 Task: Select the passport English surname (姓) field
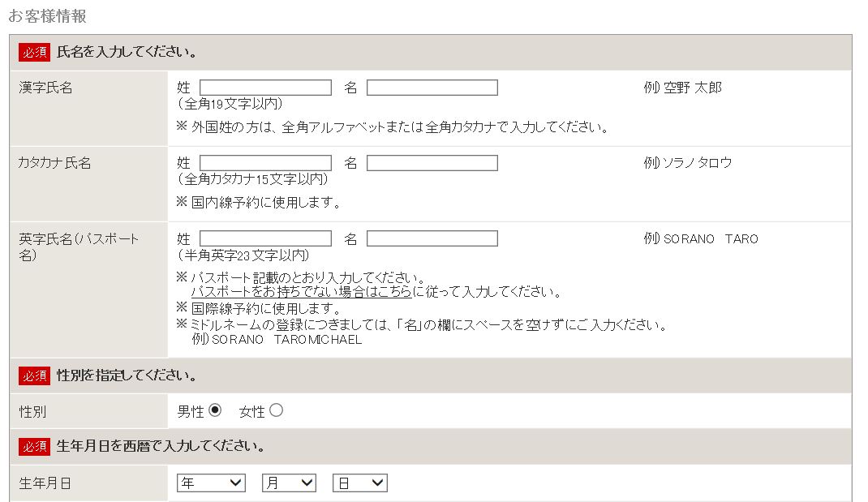pos(265,238)
